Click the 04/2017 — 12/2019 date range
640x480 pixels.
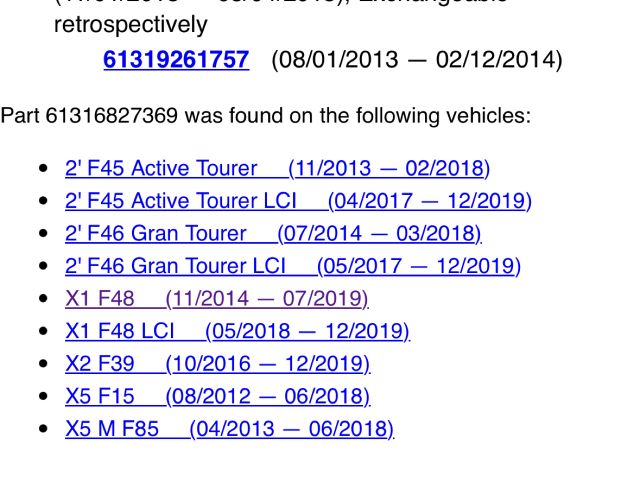429,201
